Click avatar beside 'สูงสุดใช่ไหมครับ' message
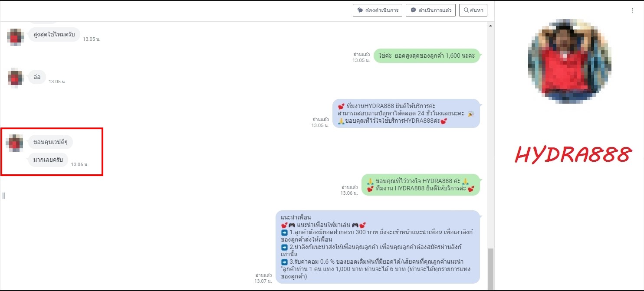 coord(15,37)
